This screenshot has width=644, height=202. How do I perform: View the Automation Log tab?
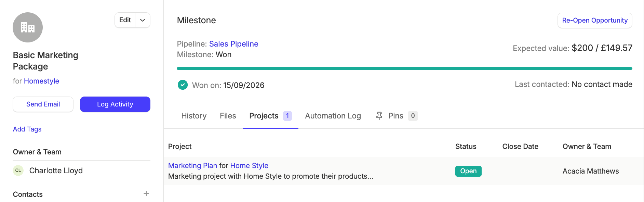coord(333,116)
